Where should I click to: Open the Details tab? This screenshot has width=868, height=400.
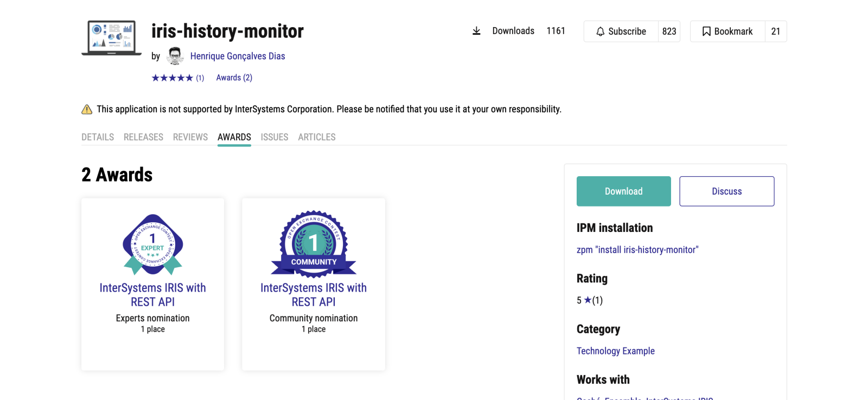coord(98,137)
